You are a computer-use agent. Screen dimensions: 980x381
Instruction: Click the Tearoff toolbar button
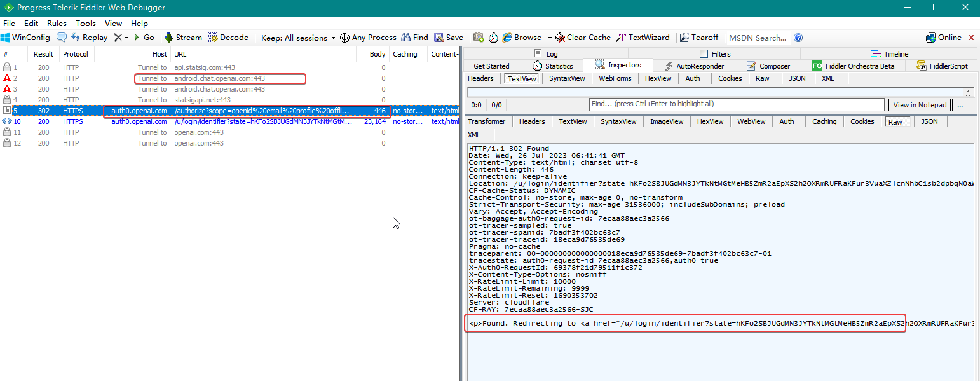point(698,38)
